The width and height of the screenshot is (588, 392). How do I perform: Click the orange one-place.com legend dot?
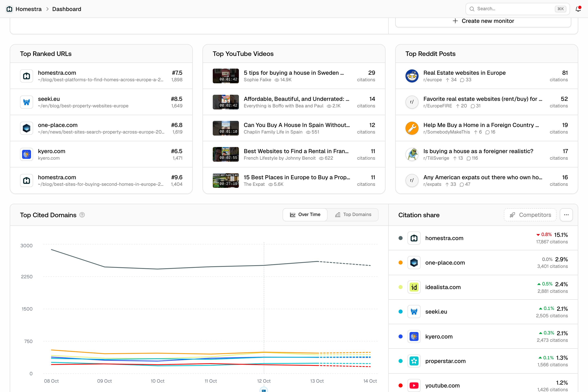[401, 263]
